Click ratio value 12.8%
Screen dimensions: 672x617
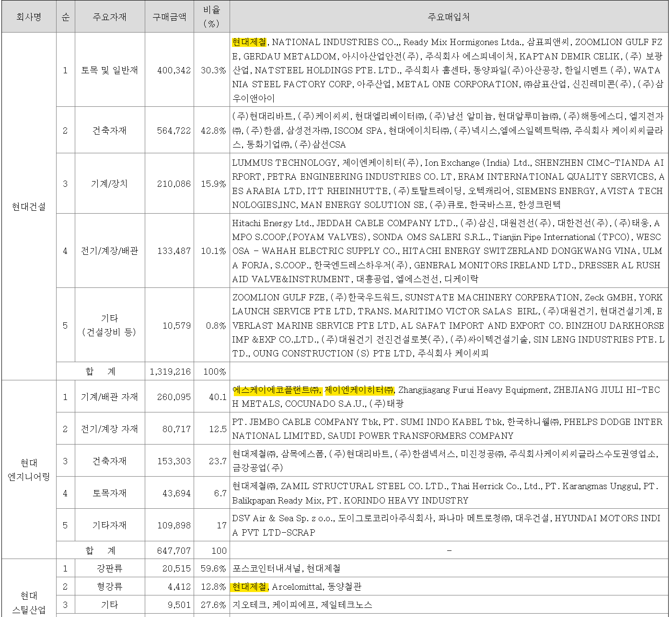(x=213, y=586)
